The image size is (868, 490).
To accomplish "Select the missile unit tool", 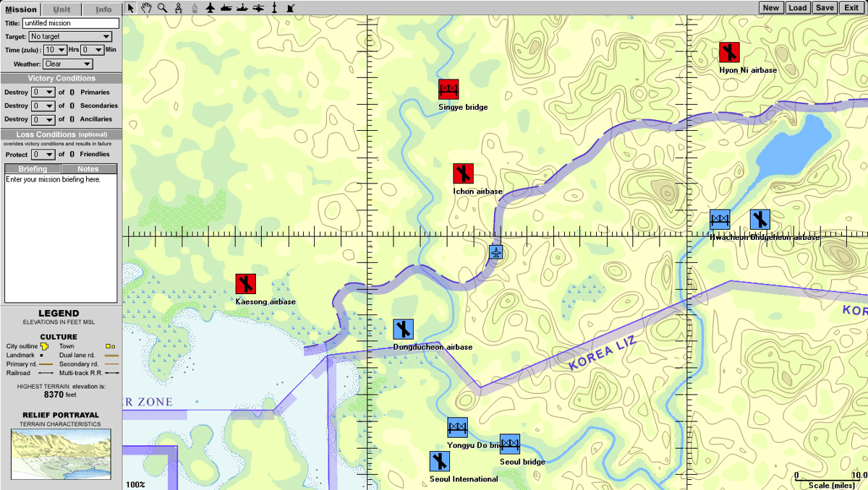I will (x=275, y=8).
